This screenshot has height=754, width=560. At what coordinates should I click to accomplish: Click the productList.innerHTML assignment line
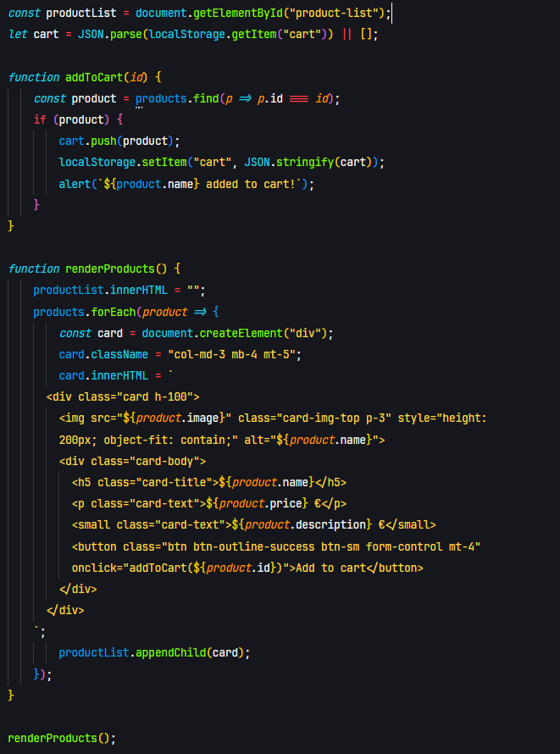119,291
